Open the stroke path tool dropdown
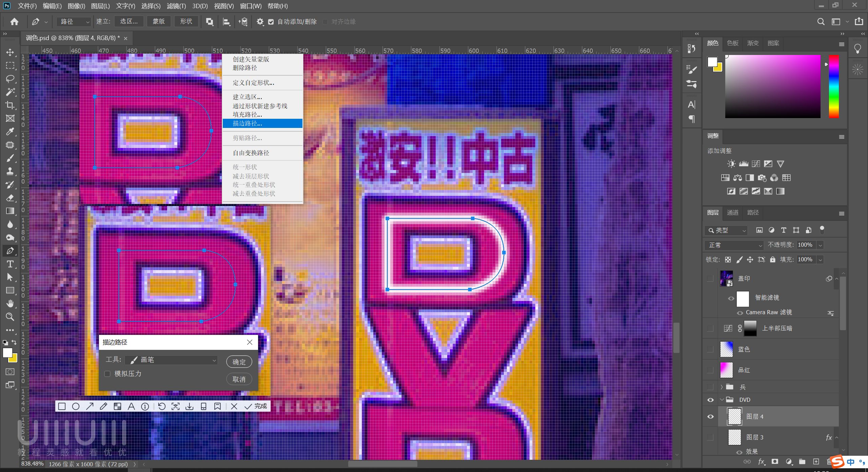Viewport: 868px width, 472px height. point(171,360)
